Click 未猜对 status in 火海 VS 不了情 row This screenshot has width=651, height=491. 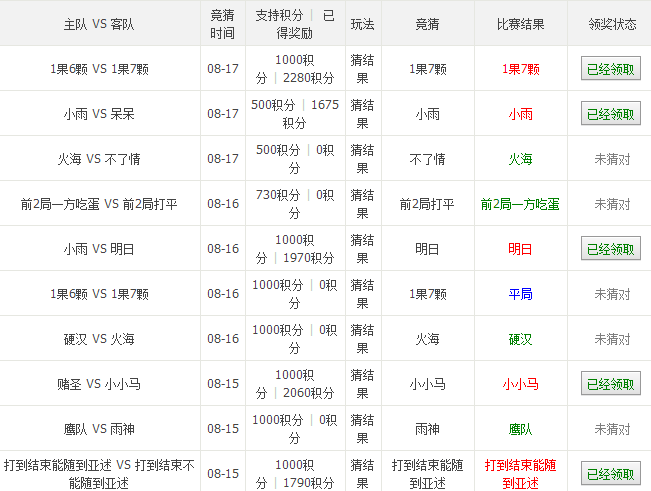tap(612, 159)
